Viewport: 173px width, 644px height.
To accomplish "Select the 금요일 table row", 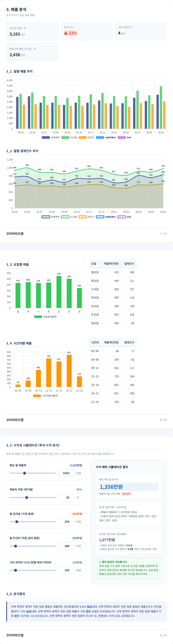I will click(113, 306).
